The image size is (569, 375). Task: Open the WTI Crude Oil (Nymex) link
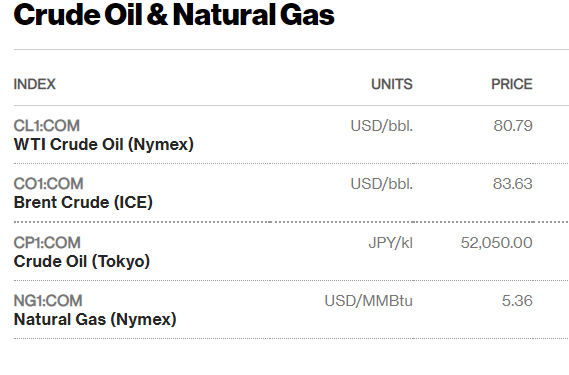point(103,144)
